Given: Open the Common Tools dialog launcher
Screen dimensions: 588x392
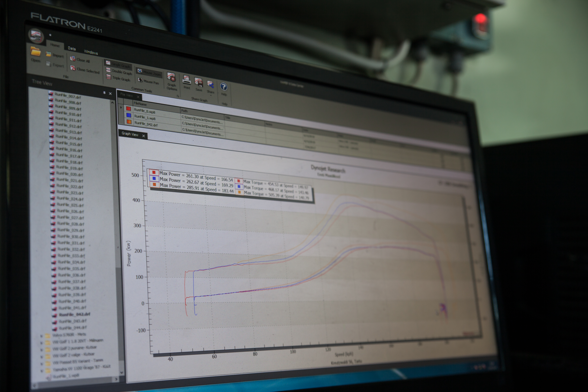Looking at the screenshot, I should click(x=178, y=96).
